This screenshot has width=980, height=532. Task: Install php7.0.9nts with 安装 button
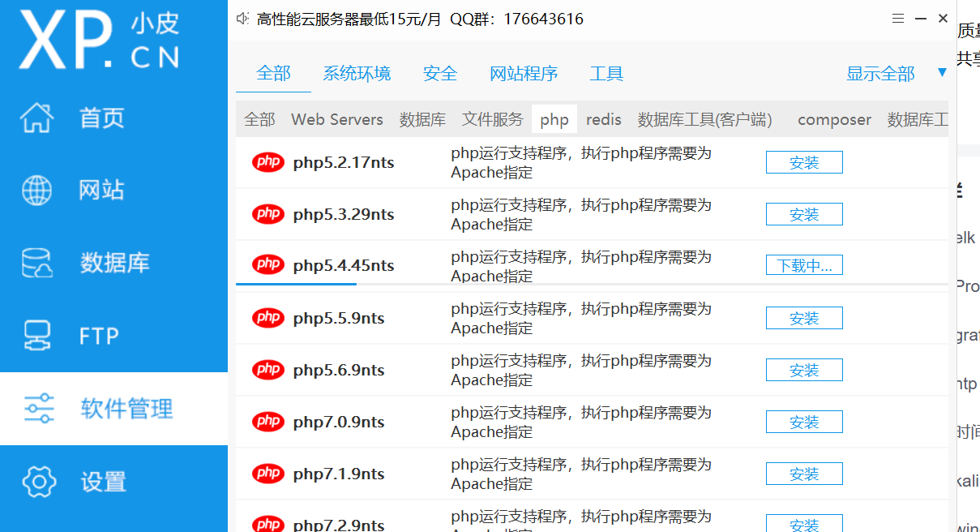[804, 422]
